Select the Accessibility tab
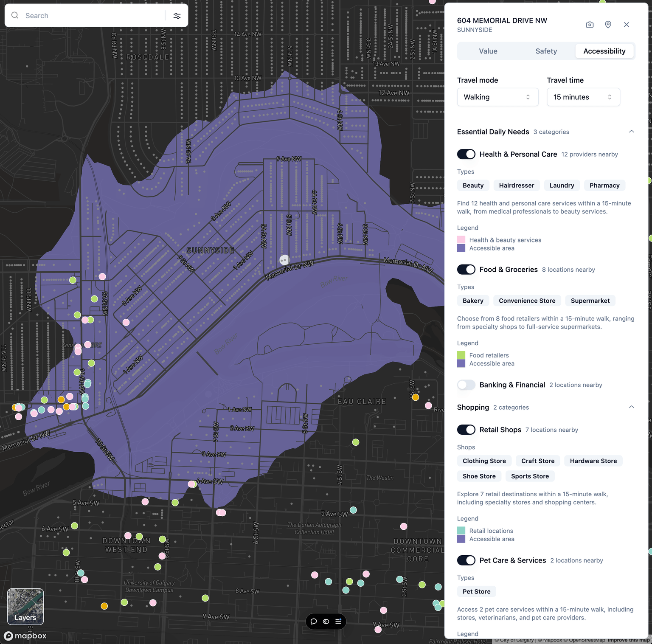Image resolution: width=652 pixels, height=644 pixels. pyautogui.click(x=604, y=51)
